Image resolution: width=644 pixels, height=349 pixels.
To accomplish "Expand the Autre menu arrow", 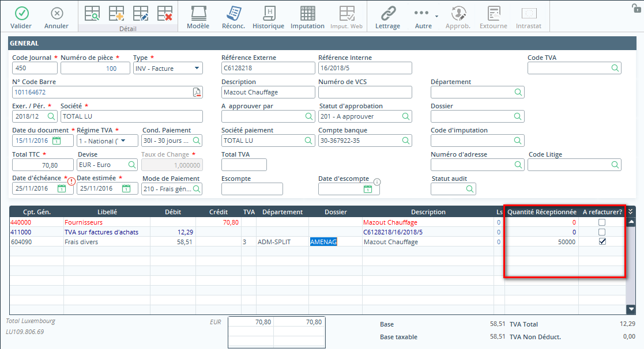I will (436, 16).
